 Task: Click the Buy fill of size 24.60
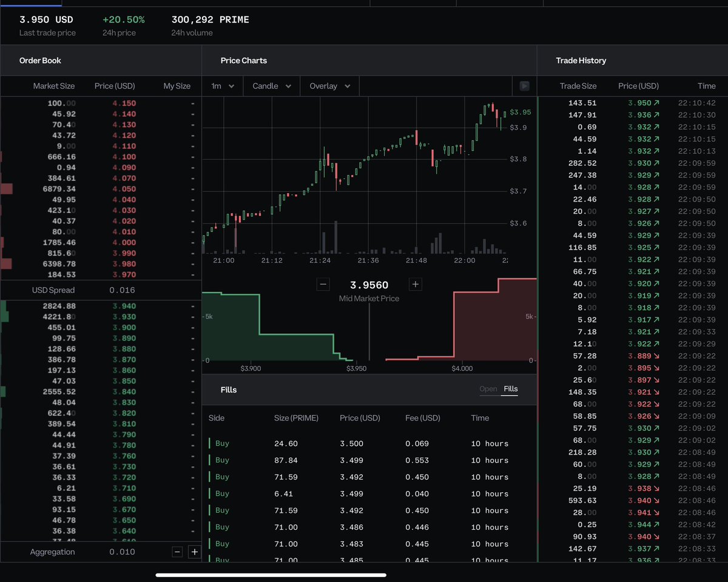point(369,444)
